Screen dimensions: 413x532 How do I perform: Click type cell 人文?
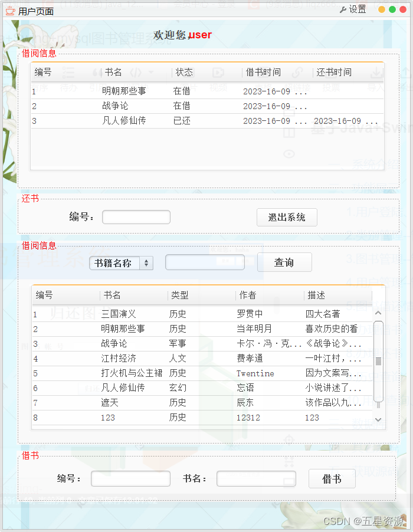click(178, 358)
